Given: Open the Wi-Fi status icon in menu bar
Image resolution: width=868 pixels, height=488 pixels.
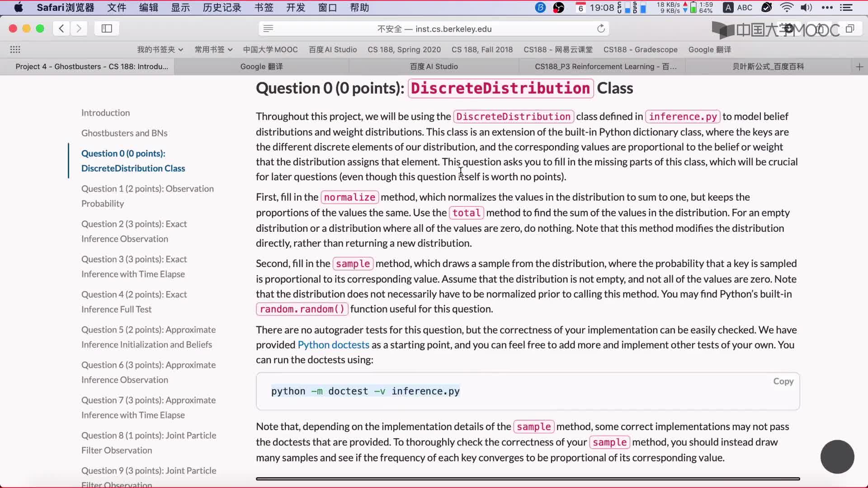Looking at the screenshot, I should [x=787, y=8].
